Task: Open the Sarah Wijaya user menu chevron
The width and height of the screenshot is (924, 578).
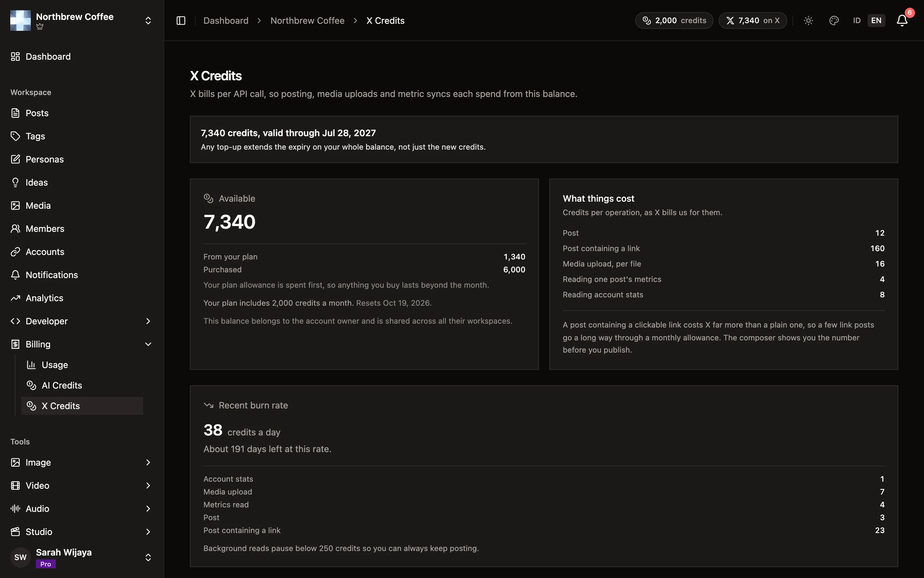Action: click(148, 557)
